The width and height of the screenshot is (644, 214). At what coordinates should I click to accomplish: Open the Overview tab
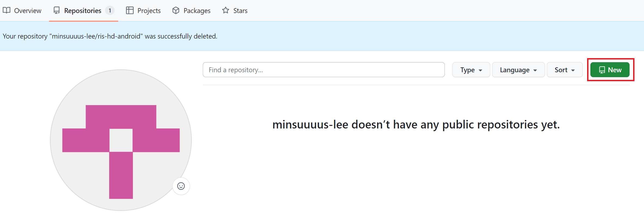point(22,11)
